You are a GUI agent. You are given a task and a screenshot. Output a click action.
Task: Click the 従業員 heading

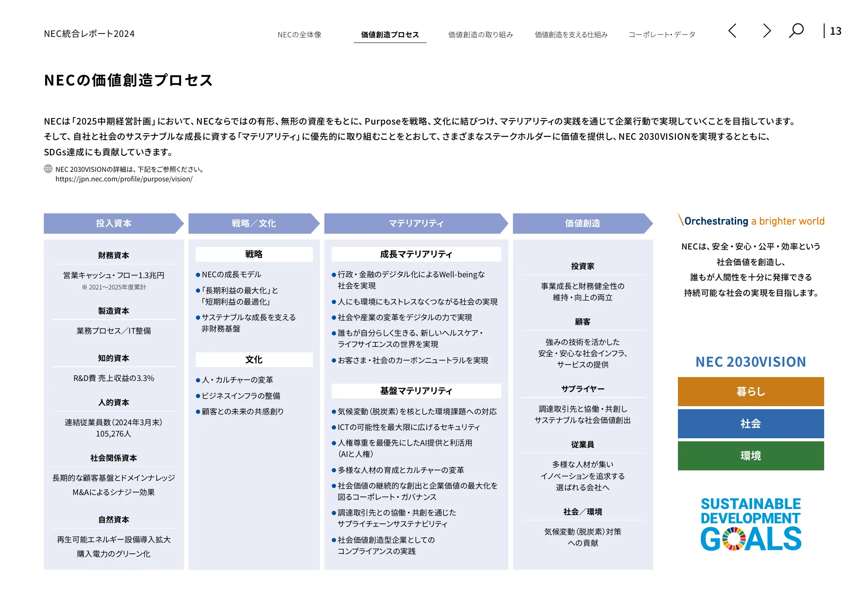583,444
